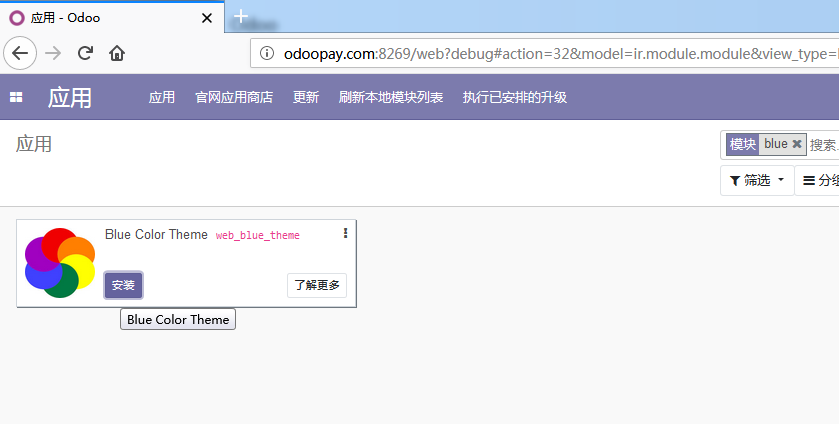Select the 应用 - Odoo browser tab
Viewport: 839px width, 424px height.
tap(112, 18)
